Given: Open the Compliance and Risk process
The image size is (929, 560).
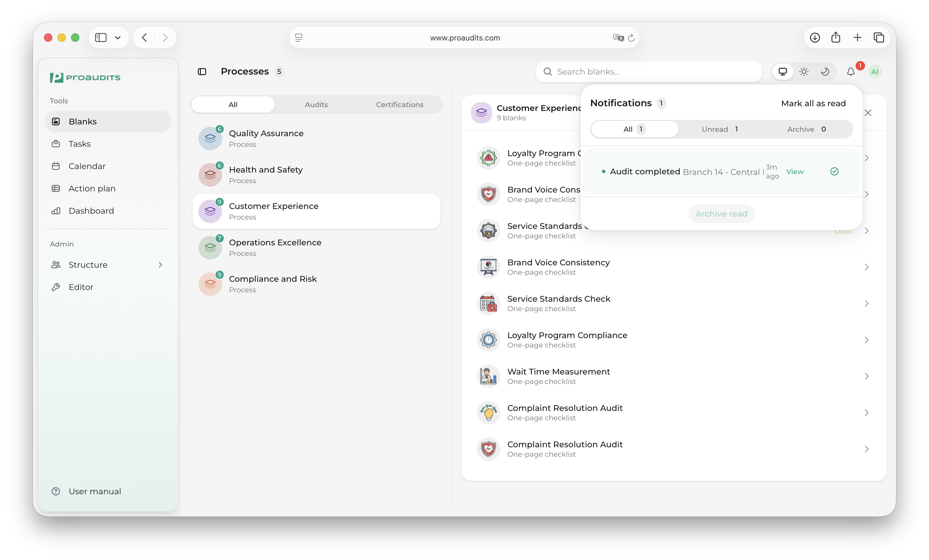Looking at the screenshot, I should [x=316, y=284].
